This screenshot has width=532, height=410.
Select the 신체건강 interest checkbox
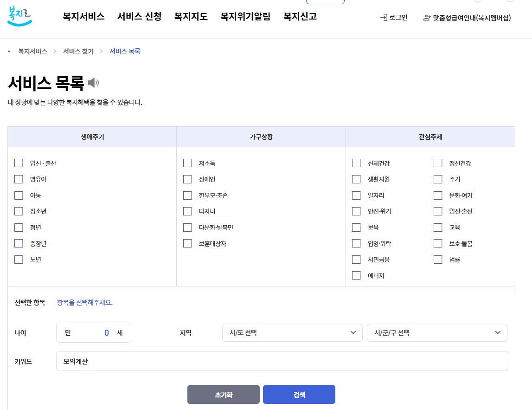tap(356, 163)
